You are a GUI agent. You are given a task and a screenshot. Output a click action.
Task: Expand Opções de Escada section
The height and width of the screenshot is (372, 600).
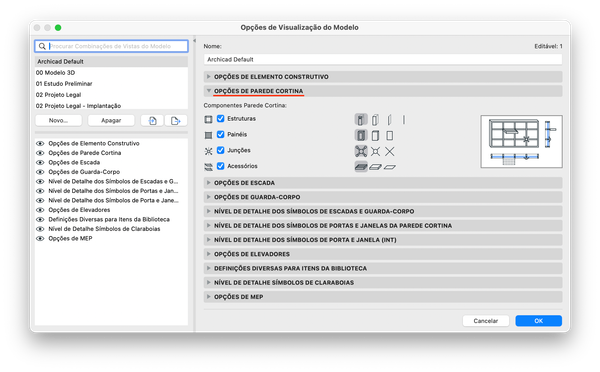(x=209, y=183)
